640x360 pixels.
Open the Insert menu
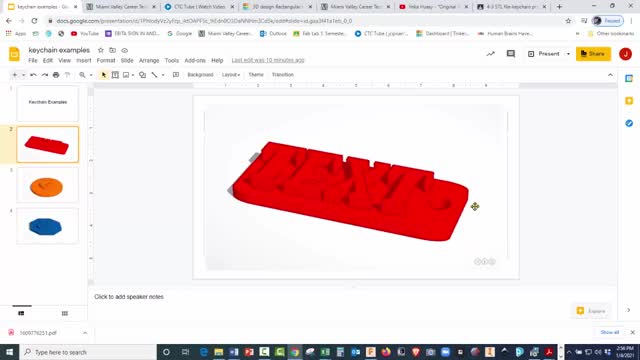[84, 60]
